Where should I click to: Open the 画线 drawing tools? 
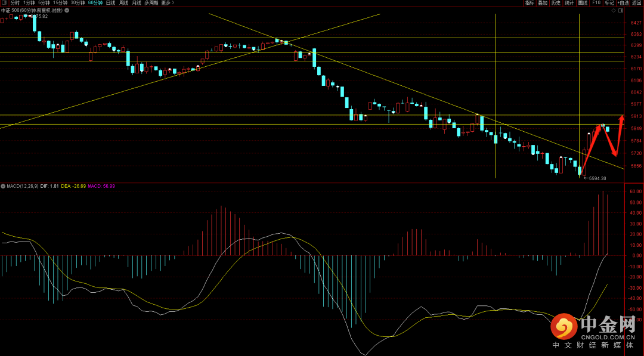(583, 3)
